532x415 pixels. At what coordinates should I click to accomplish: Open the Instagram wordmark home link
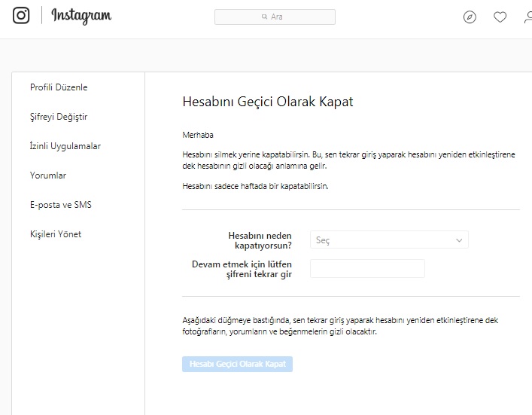coord(81,16)
